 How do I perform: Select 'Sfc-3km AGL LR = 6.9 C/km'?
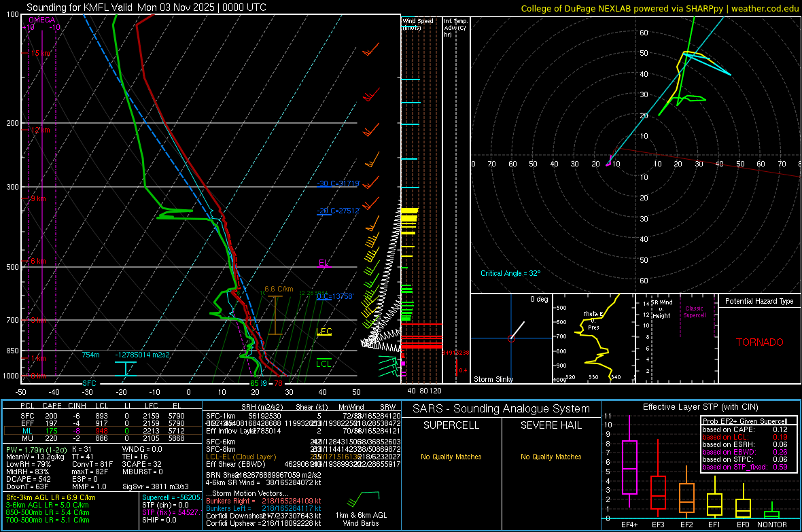click(x=51, y=497)
